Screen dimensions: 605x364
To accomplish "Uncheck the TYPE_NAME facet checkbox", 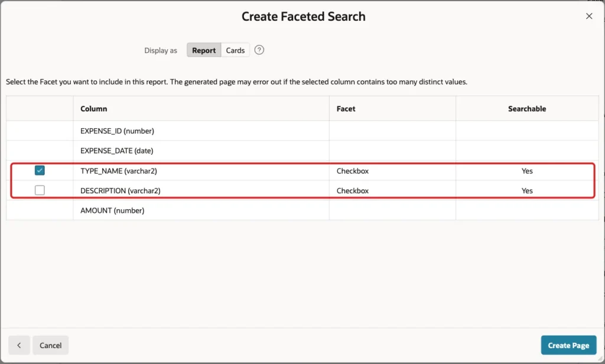I will click(40, 170).
